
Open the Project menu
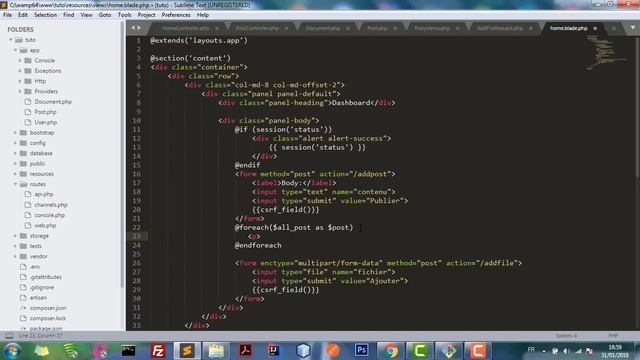pos(147,15)
